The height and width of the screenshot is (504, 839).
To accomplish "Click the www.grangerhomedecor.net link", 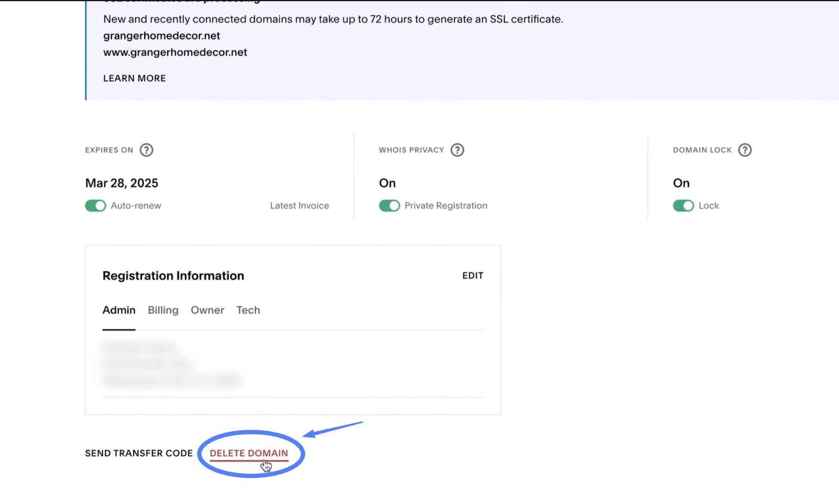I will pos(175,52).
